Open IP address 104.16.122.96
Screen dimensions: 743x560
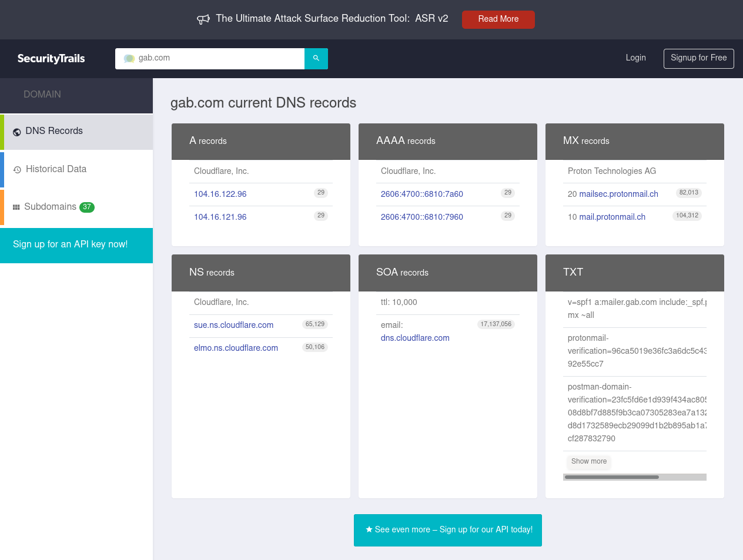tap(220, 194)
